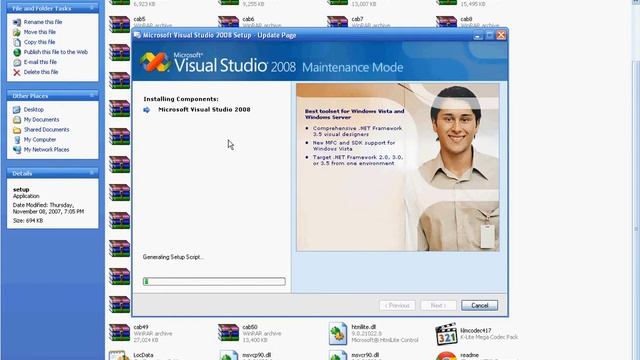The image size is (640, 360).
Task: Collapse the File and Folder Tasks panel
Action: (x=92, y=8)
